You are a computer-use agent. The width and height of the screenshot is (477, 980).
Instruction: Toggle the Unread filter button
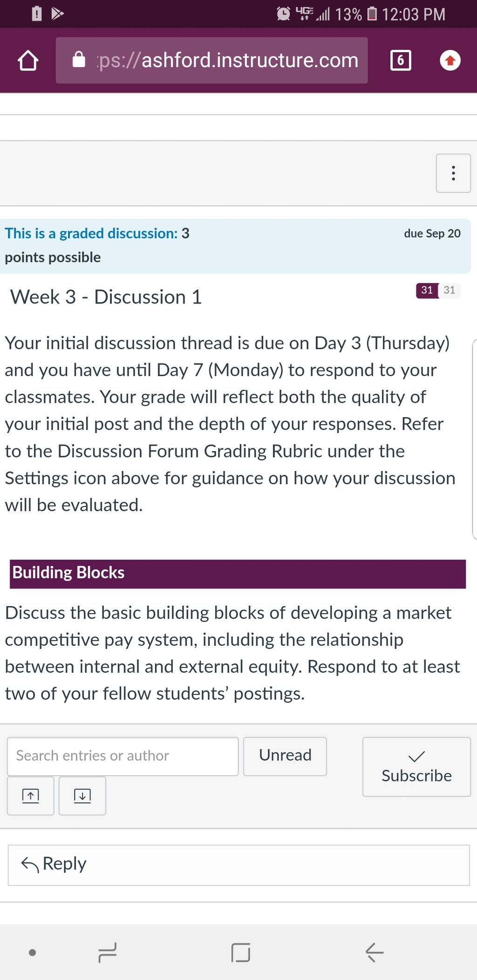(x=285, y=756)
